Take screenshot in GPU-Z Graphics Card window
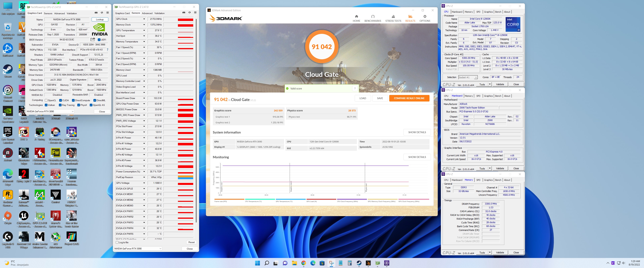Image resolution: width=644 pixels, height=268 pixels. (96, 13)
